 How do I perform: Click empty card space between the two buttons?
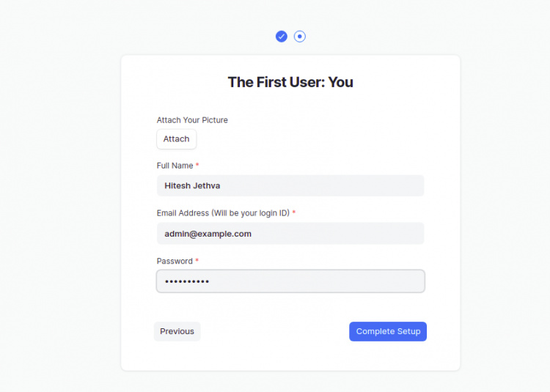[x=275, y=332]
